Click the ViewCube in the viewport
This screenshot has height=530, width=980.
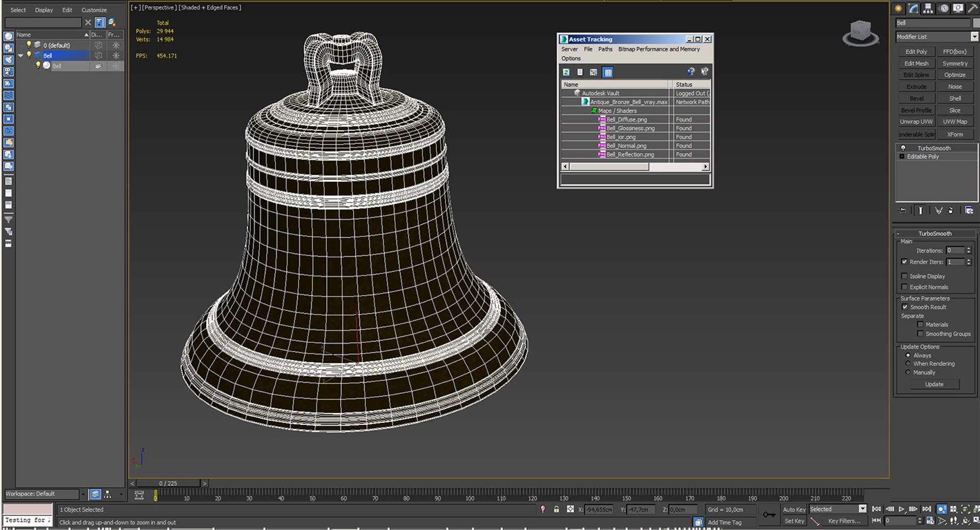(x=861, y=33)
